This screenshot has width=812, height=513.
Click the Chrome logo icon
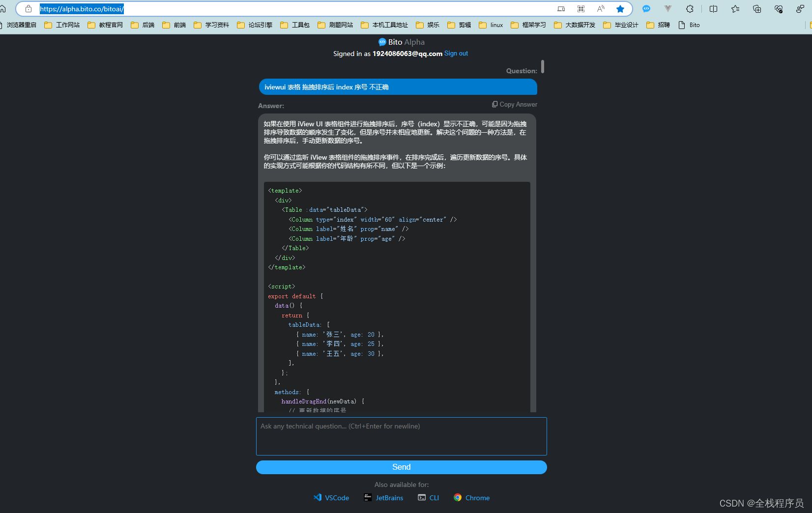[458, 497]
